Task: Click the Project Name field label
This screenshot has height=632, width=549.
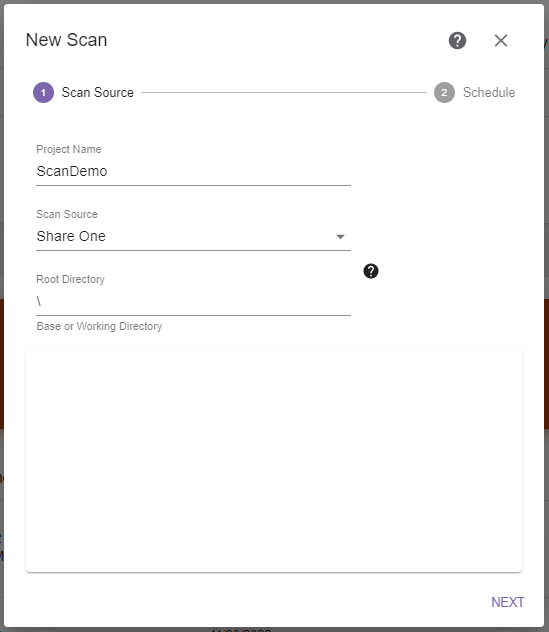Action: coord(69,149)
